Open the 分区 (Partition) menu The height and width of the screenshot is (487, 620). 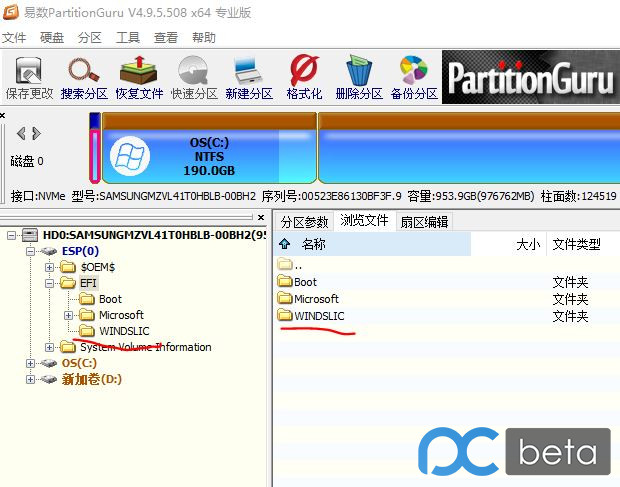(x=90, y=38)
